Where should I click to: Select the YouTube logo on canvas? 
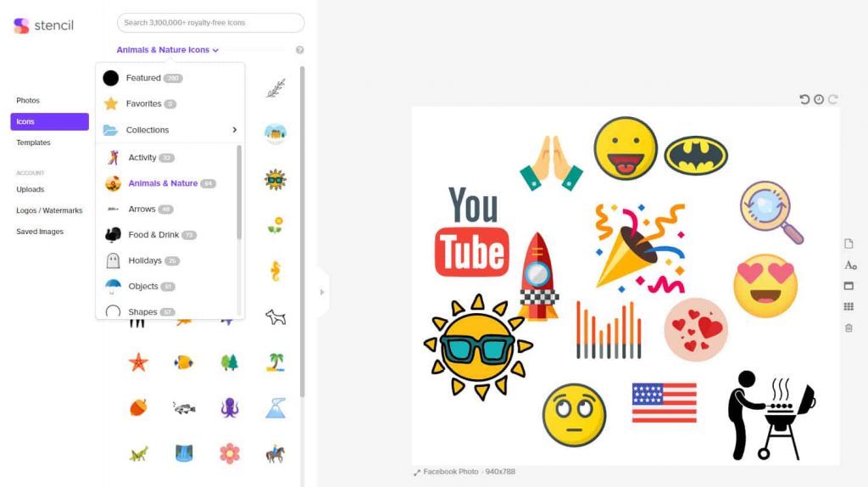pyautogui.click(x=472, y=232)
